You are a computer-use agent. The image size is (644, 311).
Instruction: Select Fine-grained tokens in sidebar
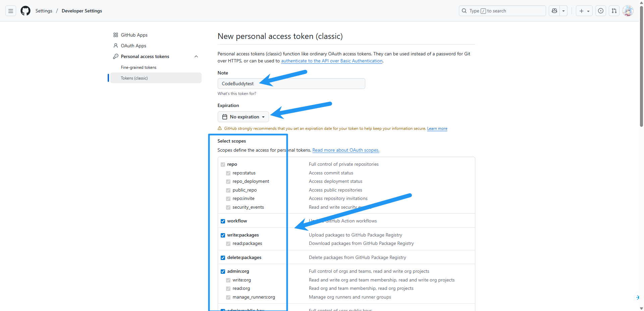tap(139, 67)
